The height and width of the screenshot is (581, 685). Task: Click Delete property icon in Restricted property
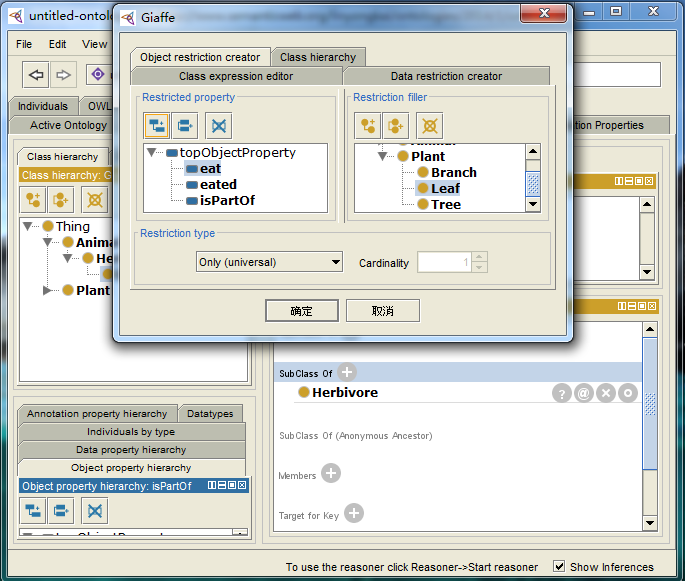[x=218, y=126]
